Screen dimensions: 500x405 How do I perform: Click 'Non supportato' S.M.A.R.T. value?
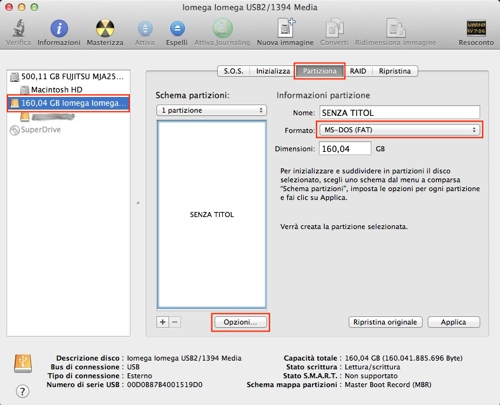tap(371, 376)
